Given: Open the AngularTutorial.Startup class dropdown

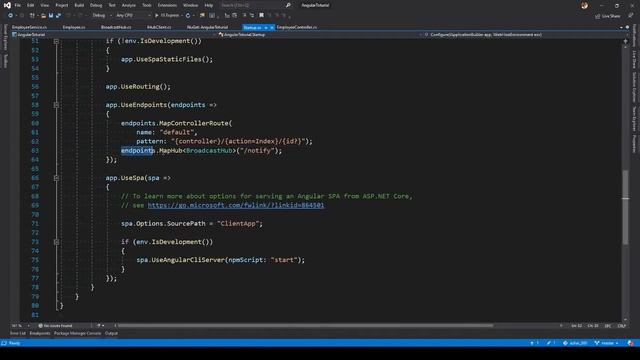Looking at the screenshot, I should pos(319,35).
